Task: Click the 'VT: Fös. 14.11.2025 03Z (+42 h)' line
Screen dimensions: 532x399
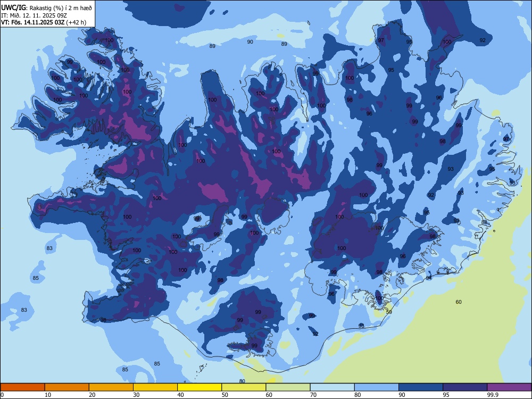Action: 44,22
